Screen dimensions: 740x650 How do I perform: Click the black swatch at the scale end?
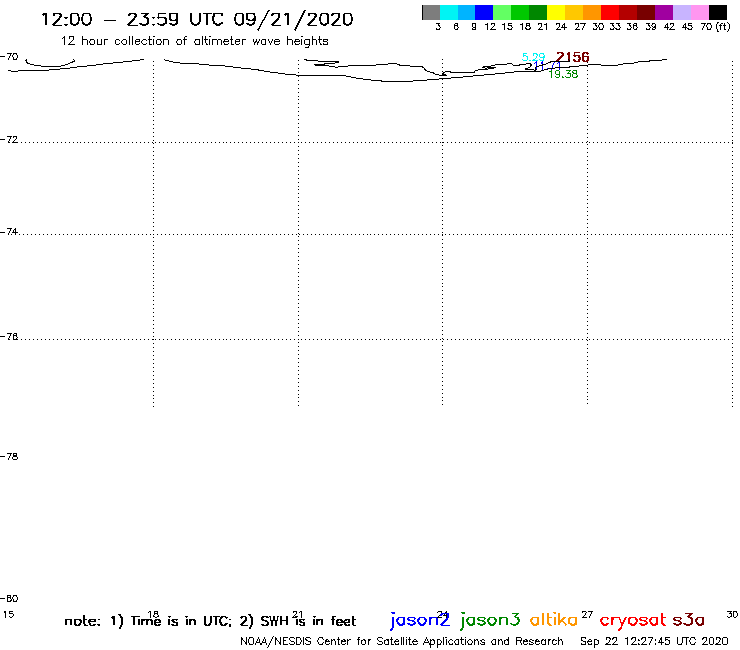(x=718, y=12)
